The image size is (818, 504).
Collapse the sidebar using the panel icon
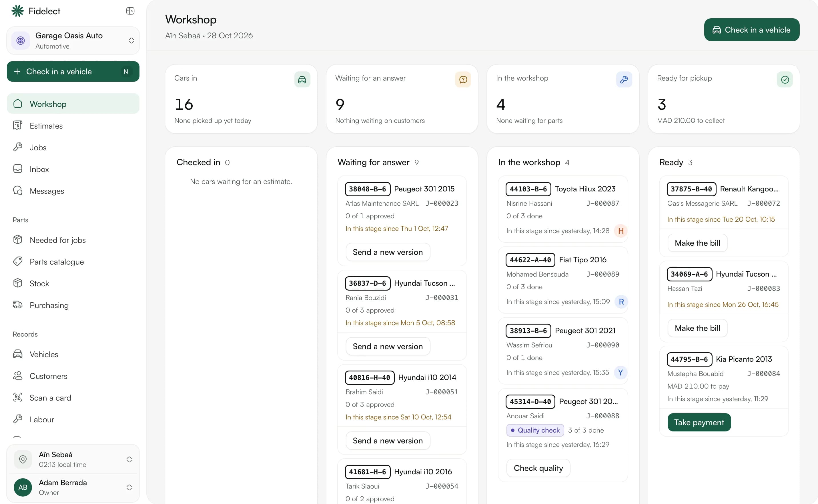(x=130, y=11)
